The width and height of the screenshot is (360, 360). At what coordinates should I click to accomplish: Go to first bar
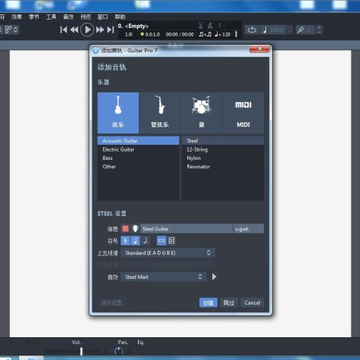[x=63, y=30]
